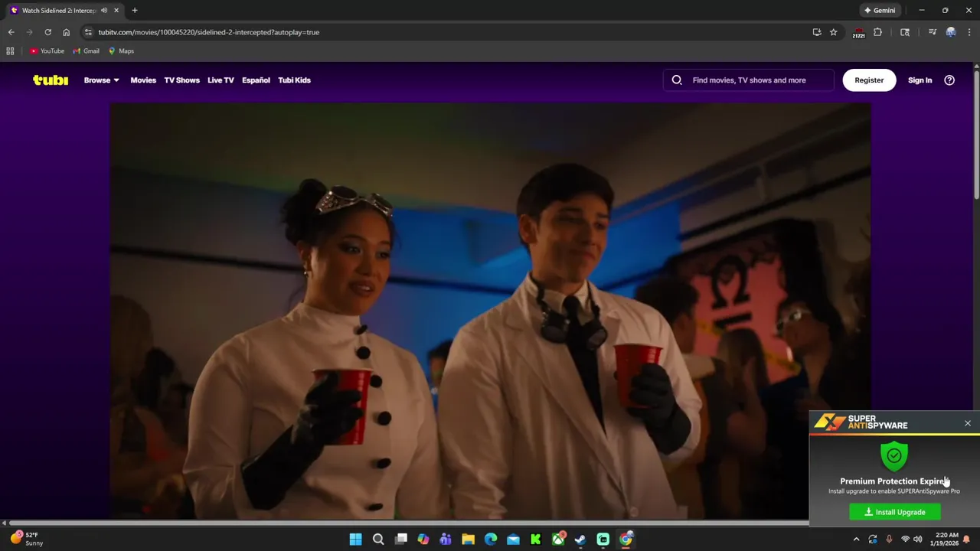
Task: Open the notifications bell in taskbar
Action: coord(966,540)
